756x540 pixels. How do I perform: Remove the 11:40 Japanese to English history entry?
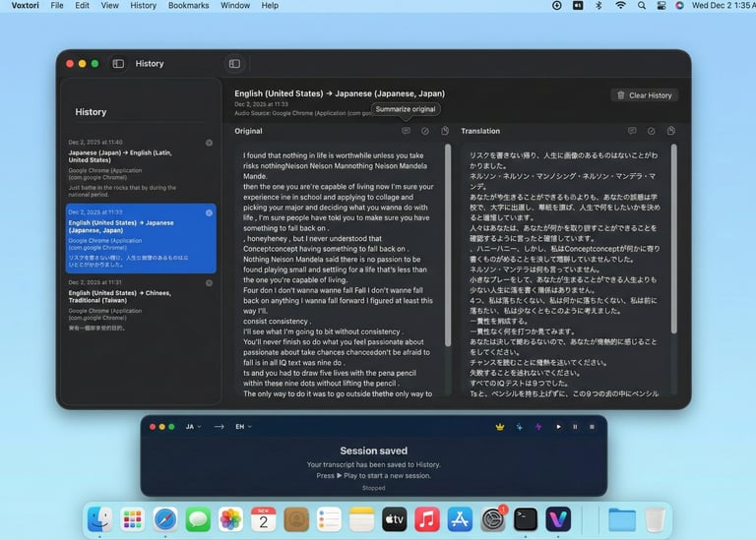coord(209,143)
